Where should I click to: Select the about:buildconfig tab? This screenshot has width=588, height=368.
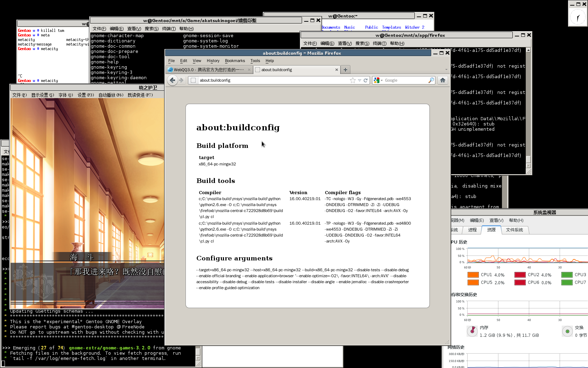point(297,70)
